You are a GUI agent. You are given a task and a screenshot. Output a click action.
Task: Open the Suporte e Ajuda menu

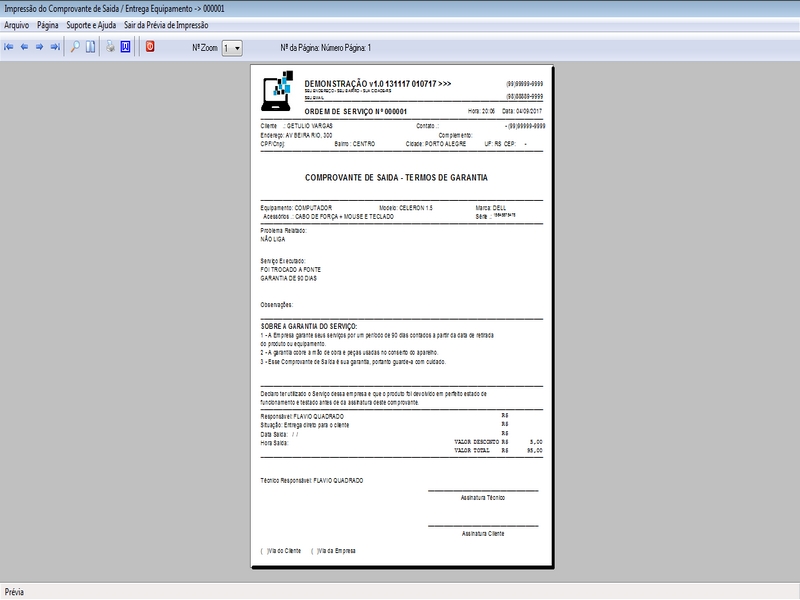click(x=91, y=24)
